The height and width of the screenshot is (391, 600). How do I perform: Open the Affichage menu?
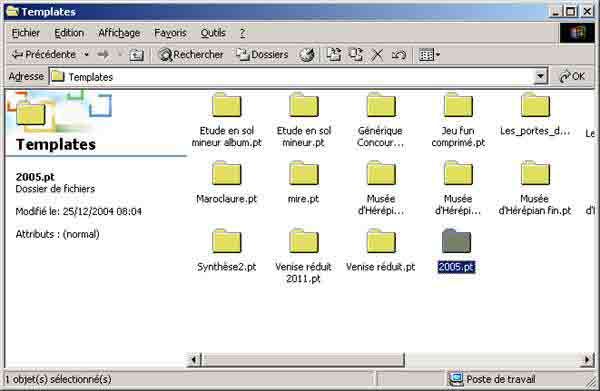[x=119, y=33]
